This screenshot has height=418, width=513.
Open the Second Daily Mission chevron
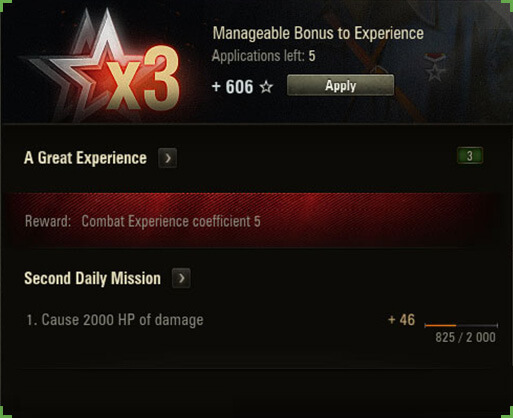(x=181, y=278)
